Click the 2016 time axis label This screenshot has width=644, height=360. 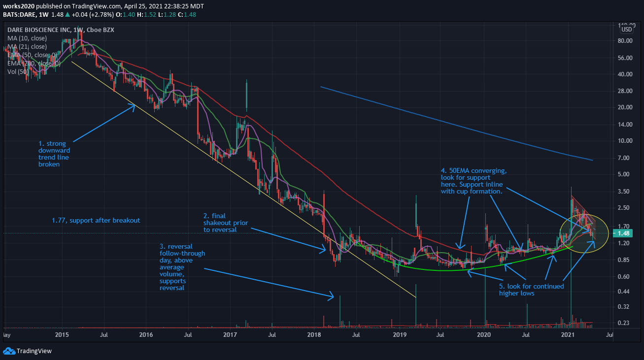[x=146, y=335]
